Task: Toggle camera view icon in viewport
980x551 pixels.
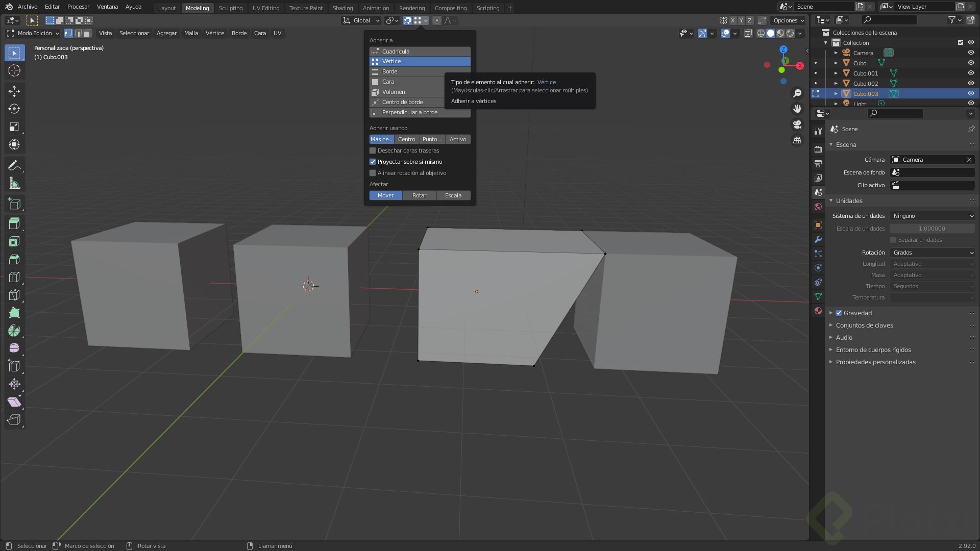Action: pos(797,124)
